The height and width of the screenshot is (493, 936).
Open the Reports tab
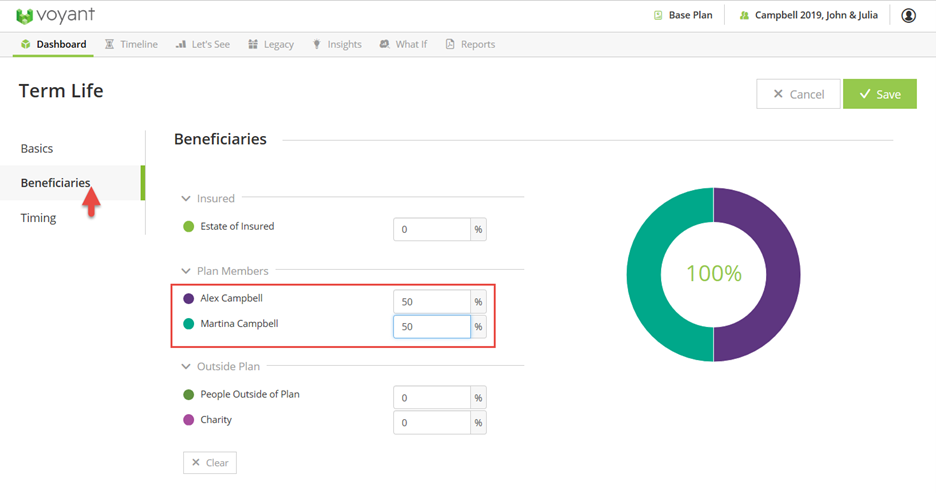coord(470,45)
